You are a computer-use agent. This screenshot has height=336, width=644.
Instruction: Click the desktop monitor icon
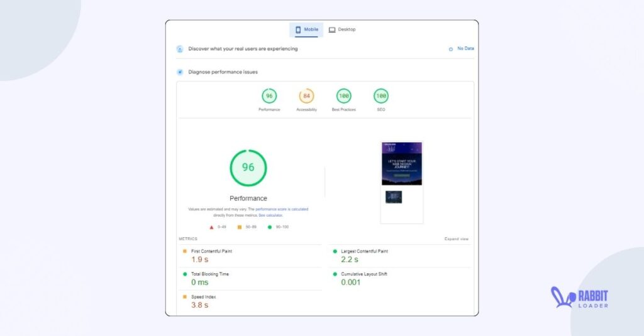[x=332, y=30]
